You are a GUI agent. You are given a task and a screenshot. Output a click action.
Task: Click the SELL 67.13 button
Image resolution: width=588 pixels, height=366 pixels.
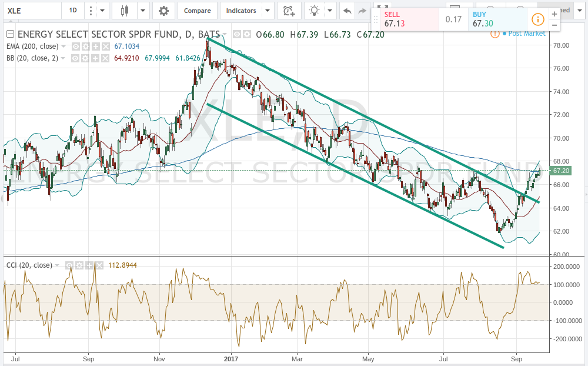tap(409, 19)
